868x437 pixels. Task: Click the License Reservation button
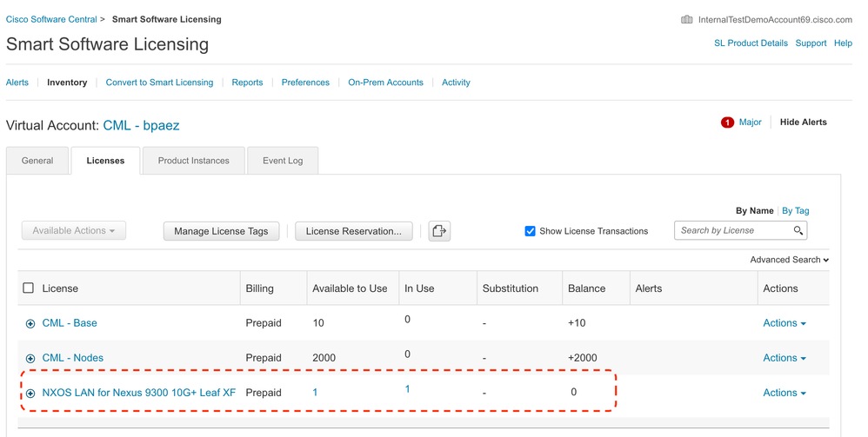click(353, 231)
